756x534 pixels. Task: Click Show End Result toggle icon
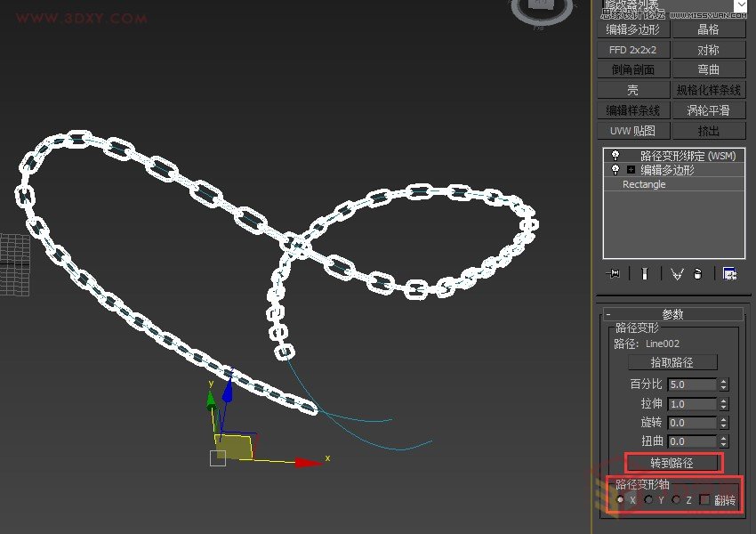click(x=647, y=274)
